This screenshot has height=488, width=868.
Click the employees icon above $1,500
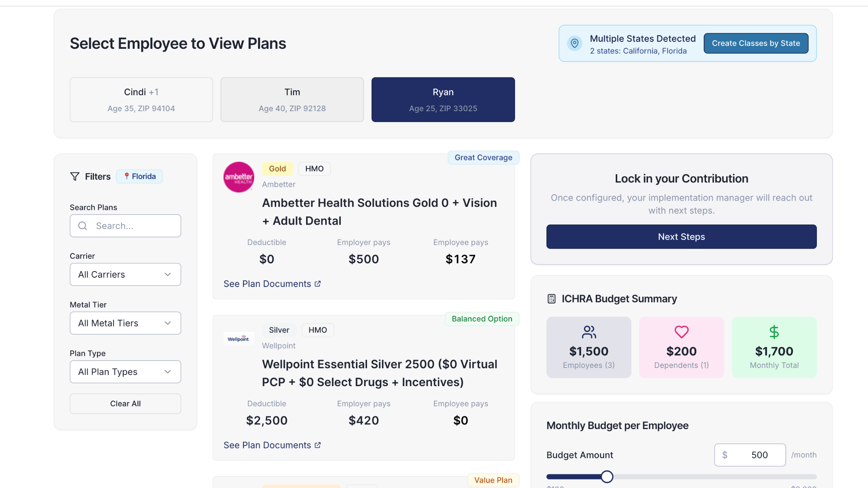(588, 332)
